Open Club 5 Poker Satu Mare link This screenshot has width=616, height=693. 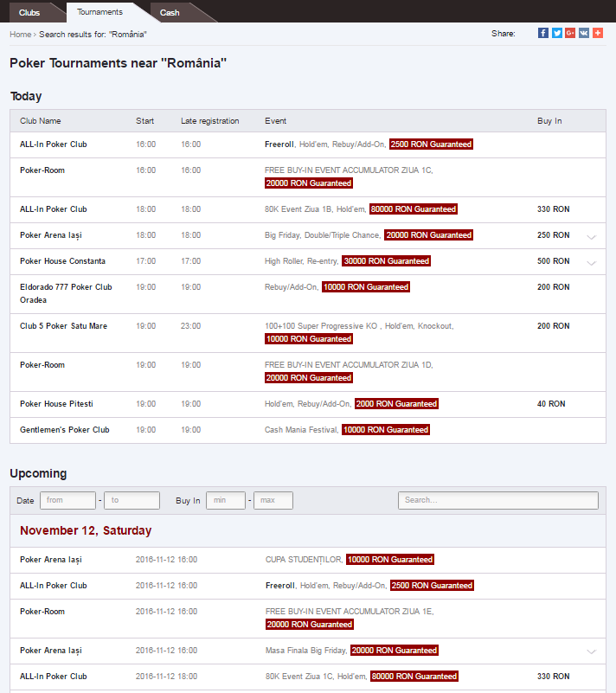pyautogui.click(x=64, y=326)
